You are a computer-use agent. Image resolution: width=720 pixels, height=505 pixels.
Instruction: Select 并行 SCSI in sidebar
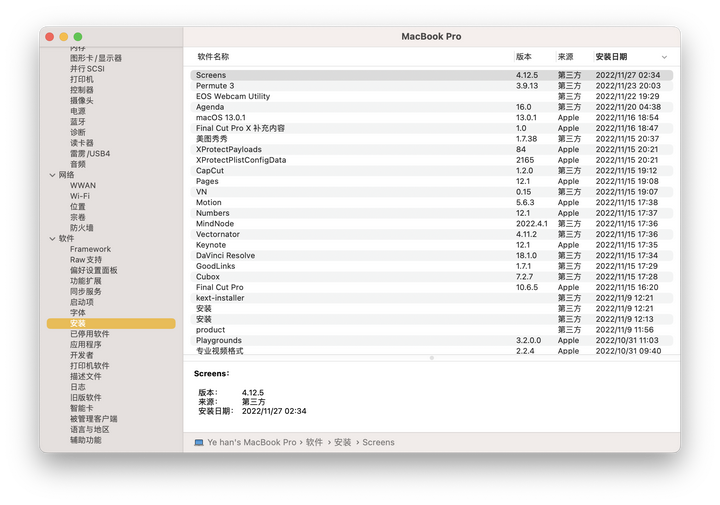(x=87, y=69)
